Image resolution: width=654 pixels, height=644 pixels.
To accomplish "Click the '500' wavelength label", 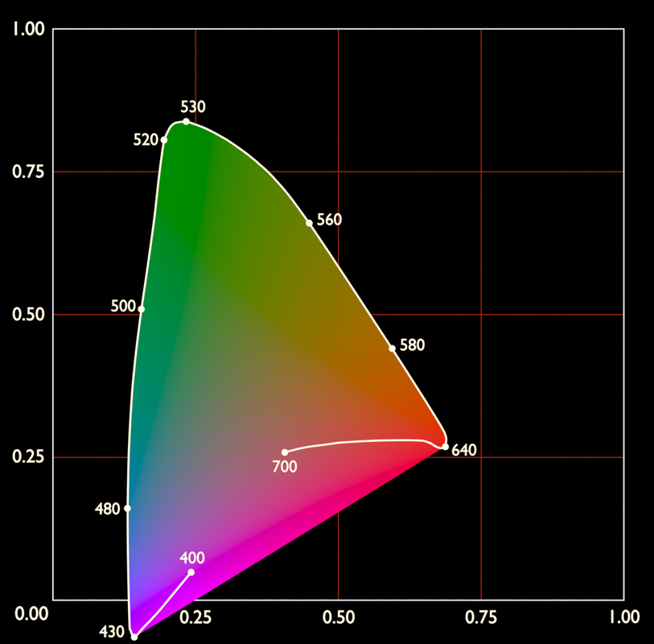I will click(123, 307).
